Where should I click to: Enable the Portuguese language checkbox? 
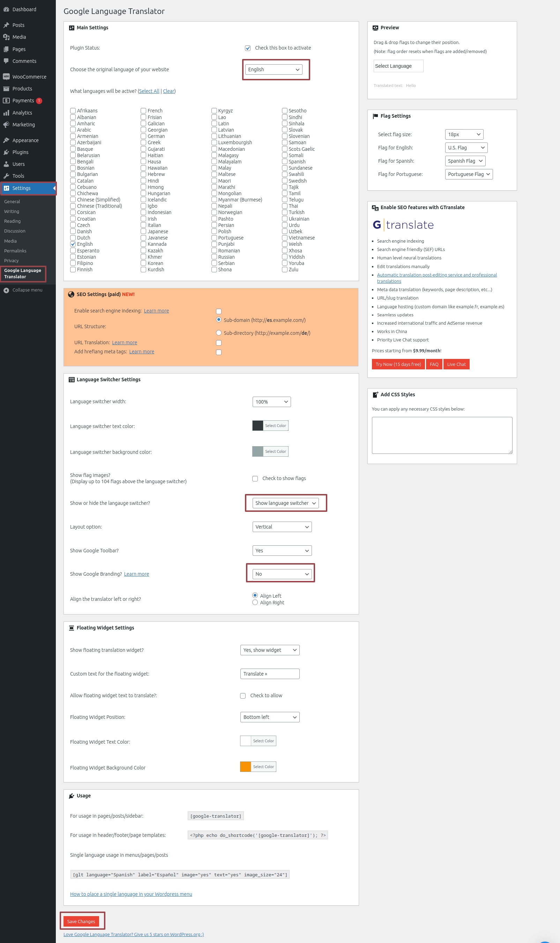(214, 238)
